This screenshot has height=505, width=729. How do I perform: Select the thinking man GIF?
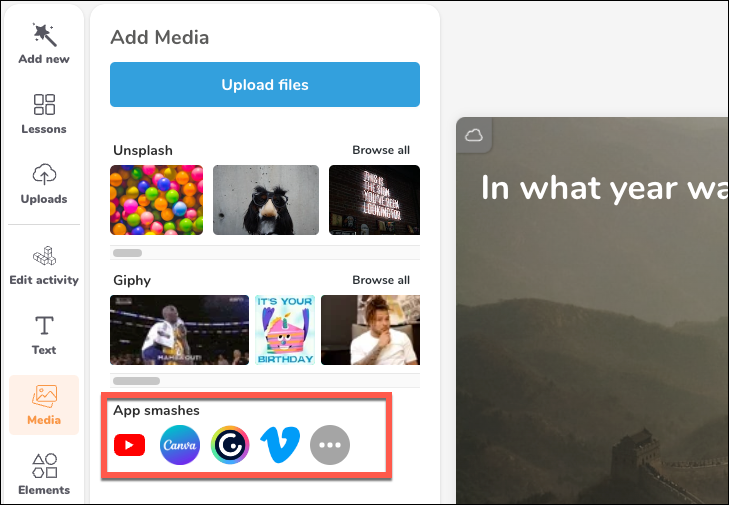(371, 330)
